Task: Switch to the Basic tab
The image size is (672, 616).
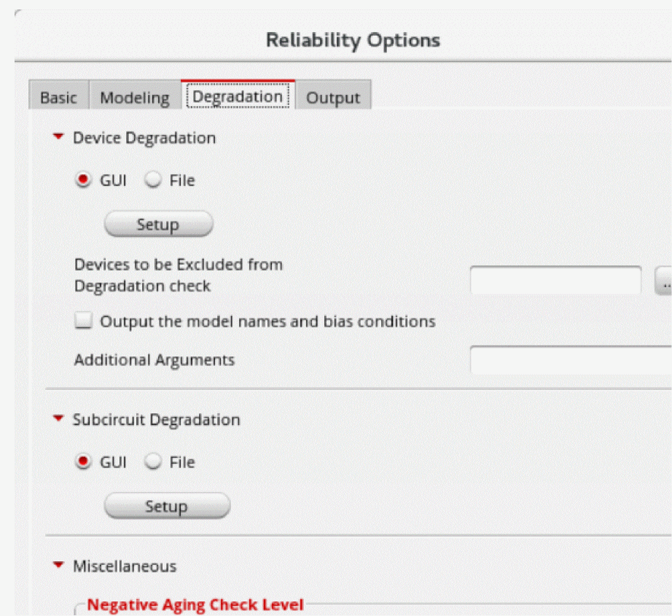Action: [58, 98]
